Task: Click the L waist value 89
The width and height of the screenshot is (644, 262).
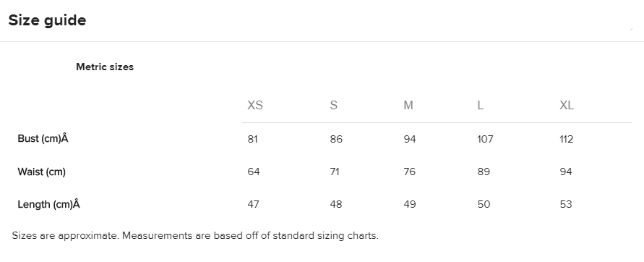Action: [484, 172]
